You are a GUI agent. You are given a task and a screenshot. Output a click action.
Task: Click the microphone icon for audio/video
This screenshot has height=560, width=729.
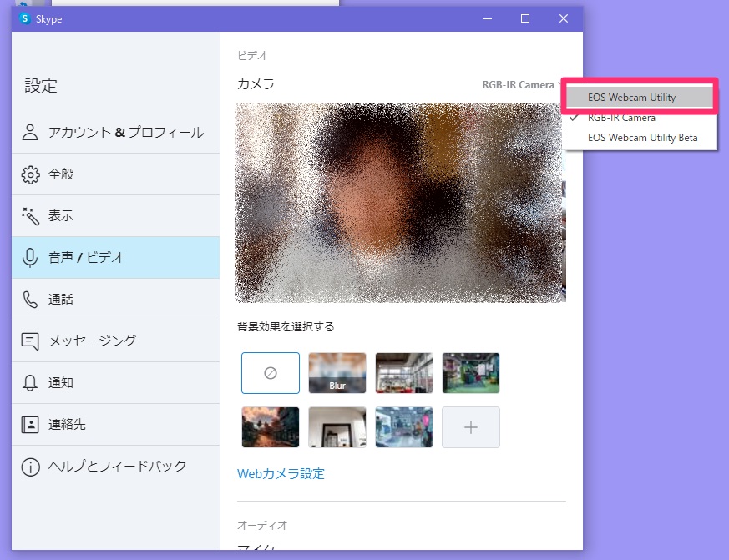click(30, 257)
